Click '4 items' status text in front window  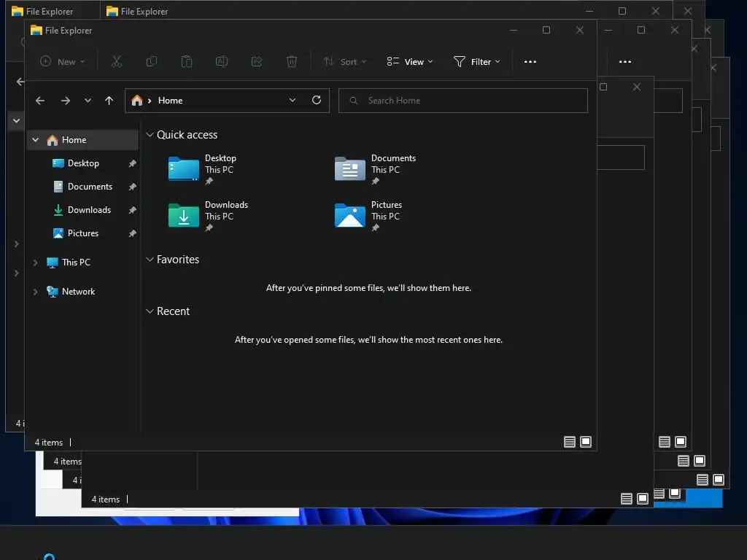[49, 443]
